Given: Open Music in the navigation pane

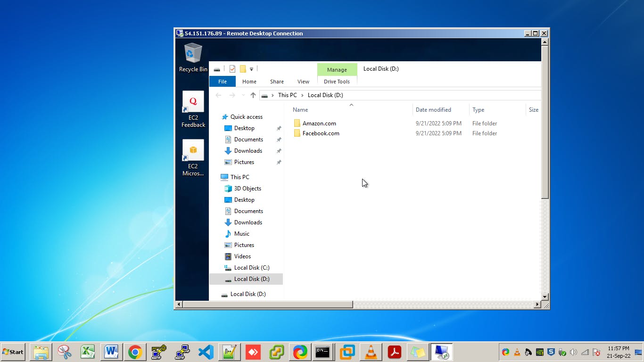Looking at the screenshot, I should [241, 234].
